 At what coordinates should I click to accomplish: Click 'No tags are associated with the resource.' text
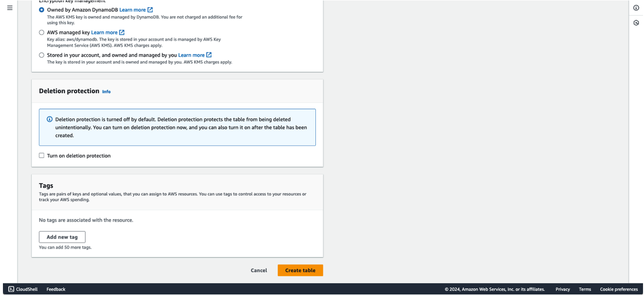tap(86, 220)
